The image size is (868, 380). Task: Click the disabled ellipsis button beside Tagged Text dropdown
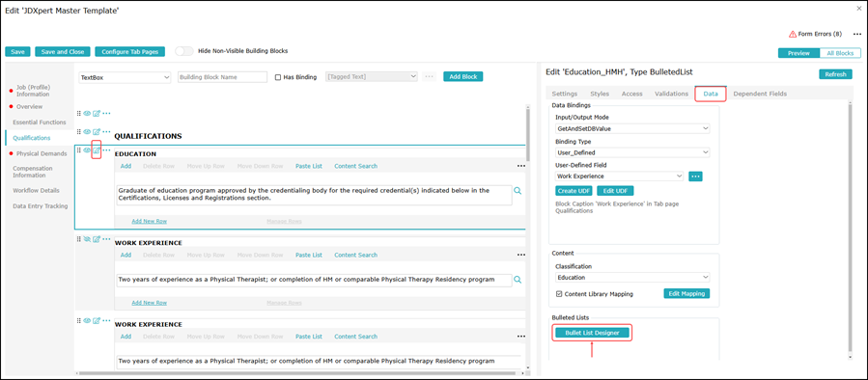coord(429,77)
